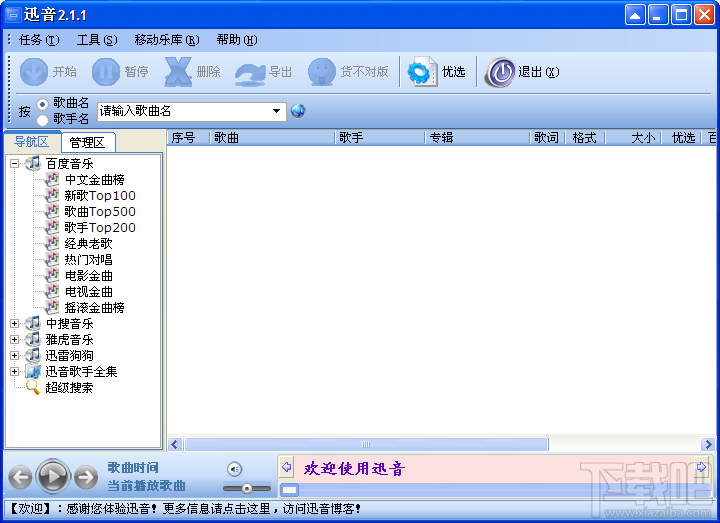
Task: Sort by 专辑 column header
Action: point(477,137)
